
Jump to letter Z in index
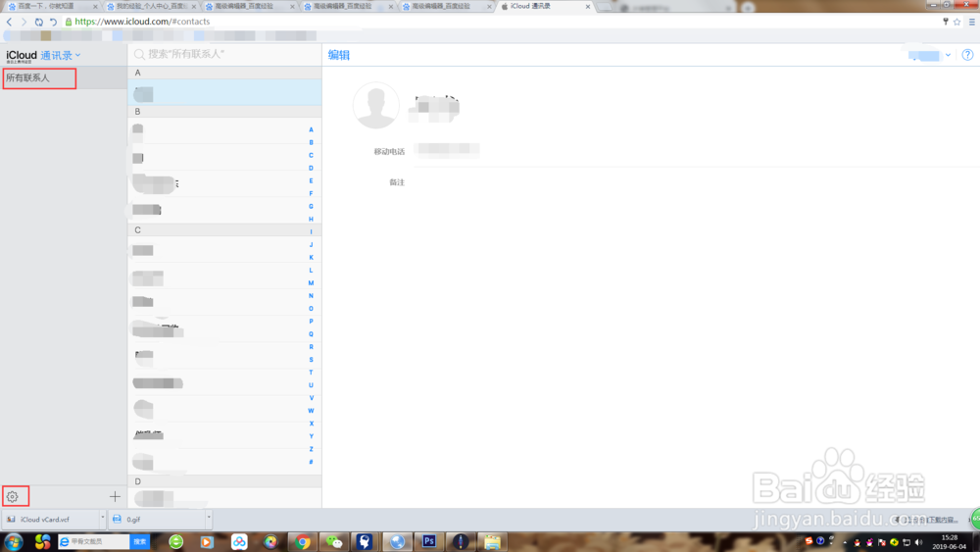[311, 449]
